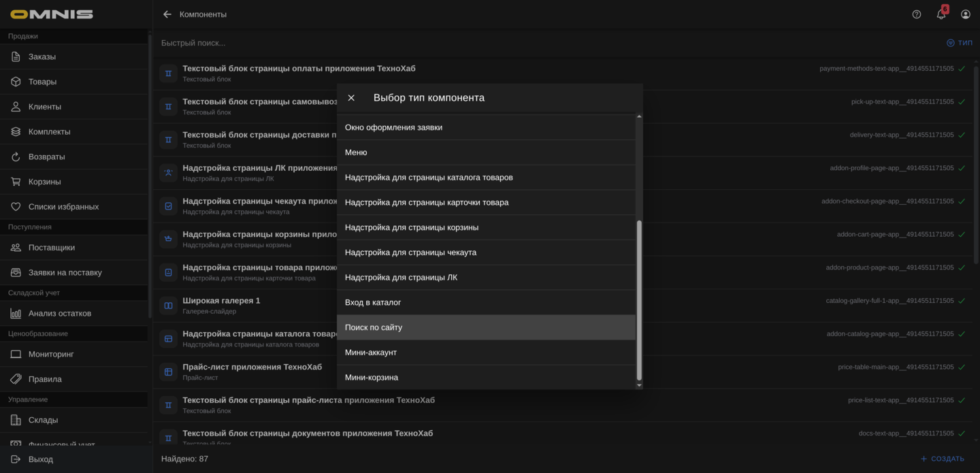Click the Выход logout link
This screenshot has width=980, height=473.
(41, 459)
